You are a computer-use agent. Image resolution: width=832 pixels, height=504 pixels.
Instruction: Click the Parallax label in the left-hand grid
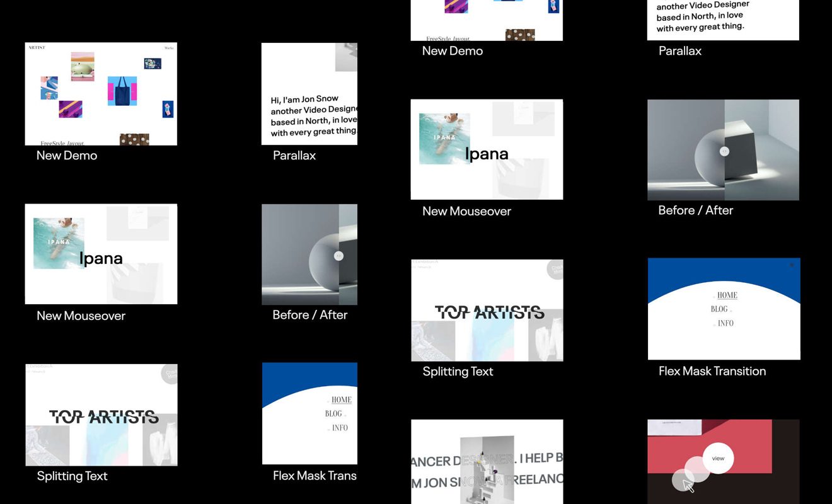point(294,156)
